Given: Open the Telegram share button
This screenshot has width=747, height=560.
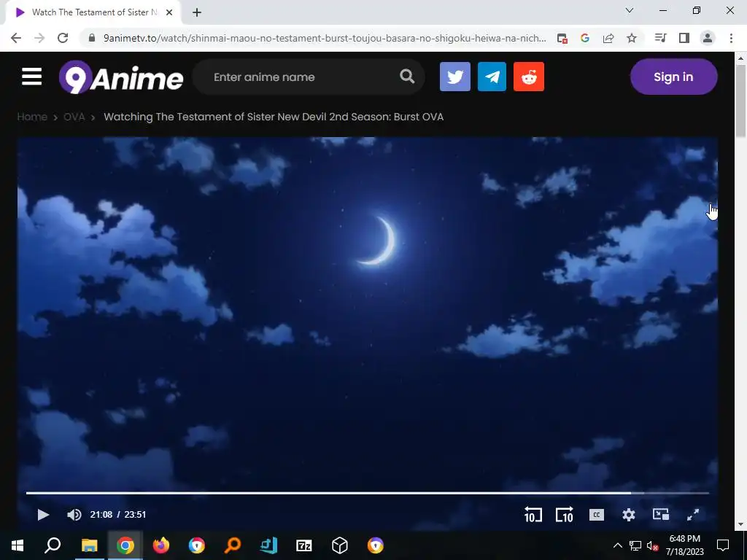Looking at the screenshot, I should 492,77.
